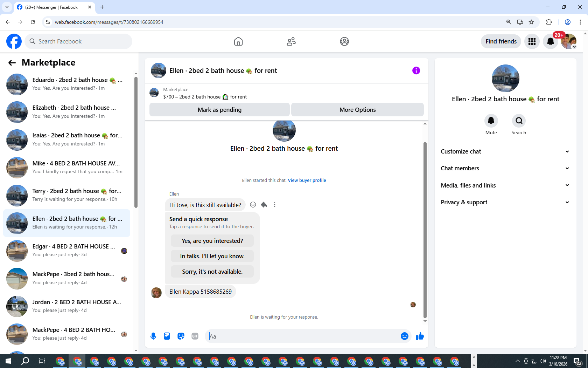React to 'Hi Jose' message with emoji
Viewport: 588px width, 368px height.
tap(253, 205)
